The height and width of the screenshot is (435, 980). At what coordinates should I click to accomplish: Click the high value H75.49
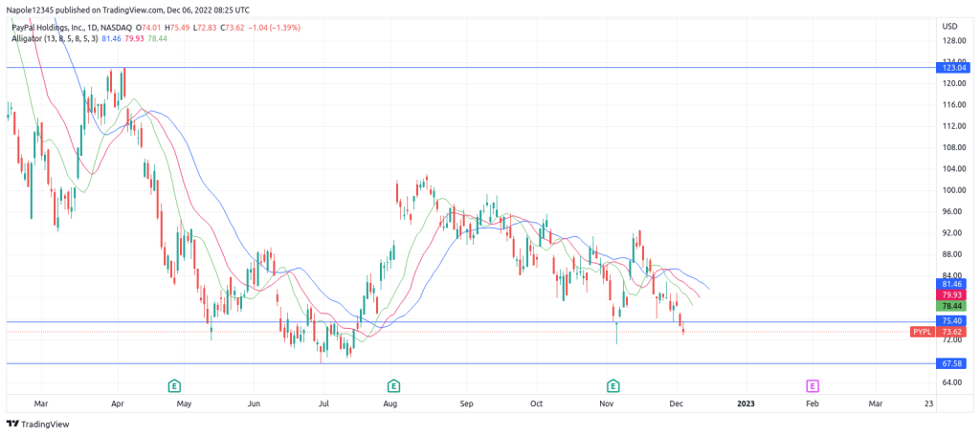tap(179, 28)
